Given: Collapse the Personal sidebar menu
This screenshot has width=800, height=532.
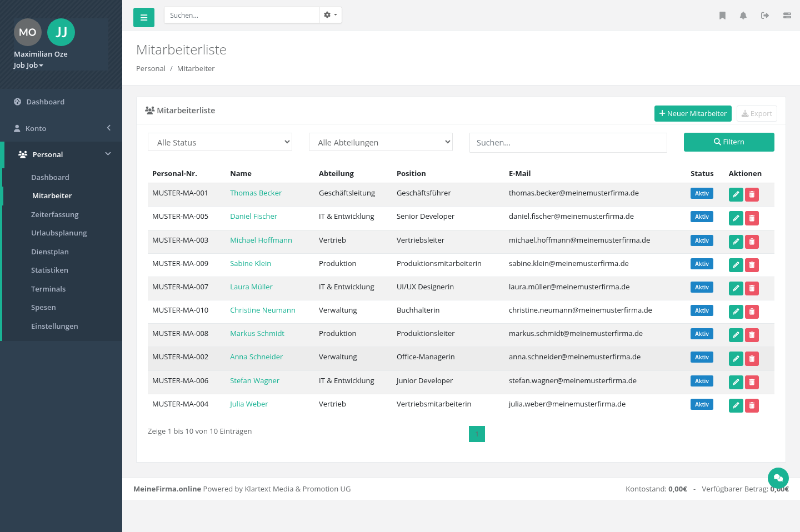Looking at the screenshot, I should coord(62,154).
